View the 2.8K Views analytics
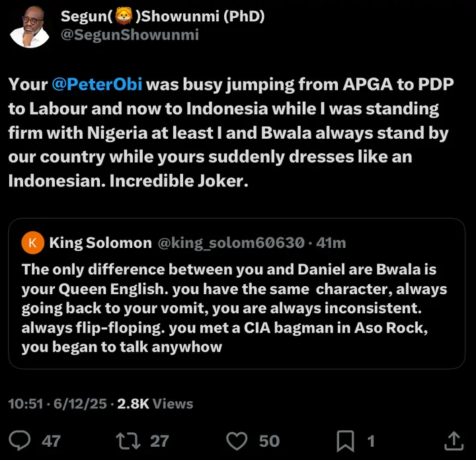 click(x=155, y=403)
